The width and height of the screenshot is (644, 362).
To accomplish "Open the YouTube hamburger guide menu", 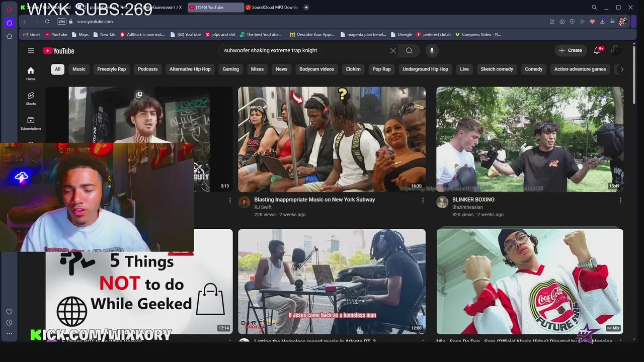I will coord(31,50).
